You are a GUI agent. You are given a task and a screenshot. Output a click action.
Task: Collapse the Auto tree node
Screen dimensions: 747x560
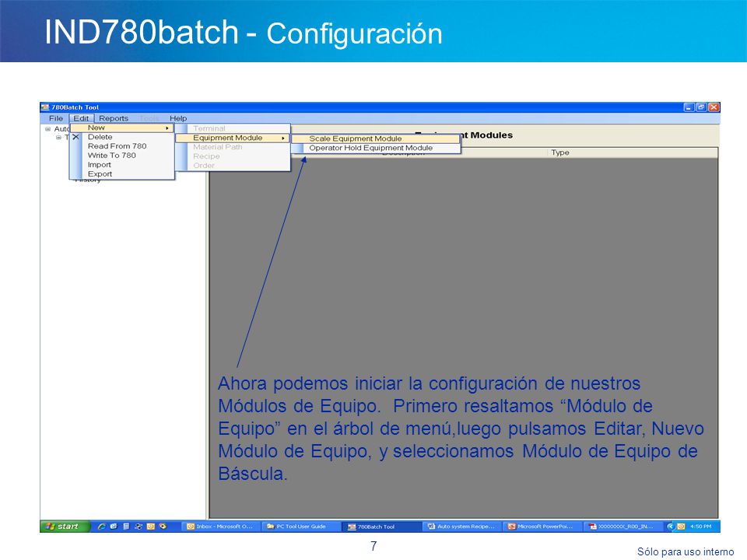pyautogui.click(x=47, y=129)
